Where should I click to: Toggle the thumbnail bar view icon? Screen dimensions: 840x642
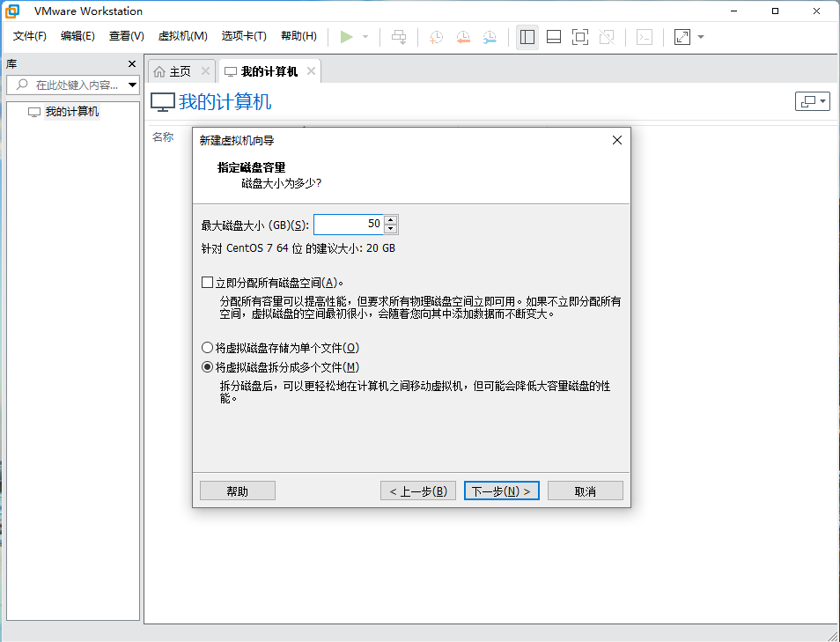tap(553, 37)
